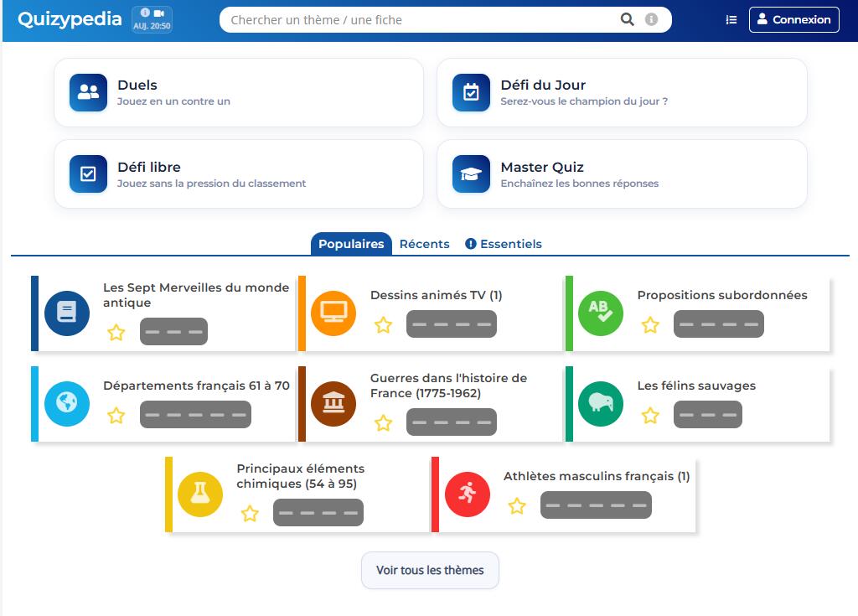Click the Défi libre checkbox icon

[x=88, y=174]
